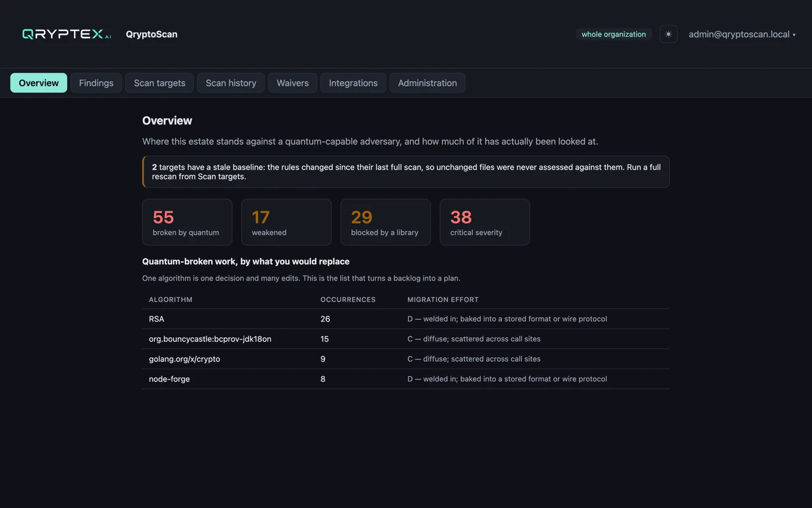Click the whole organization scope badge

pyautogui.click(x=614, y=34)
